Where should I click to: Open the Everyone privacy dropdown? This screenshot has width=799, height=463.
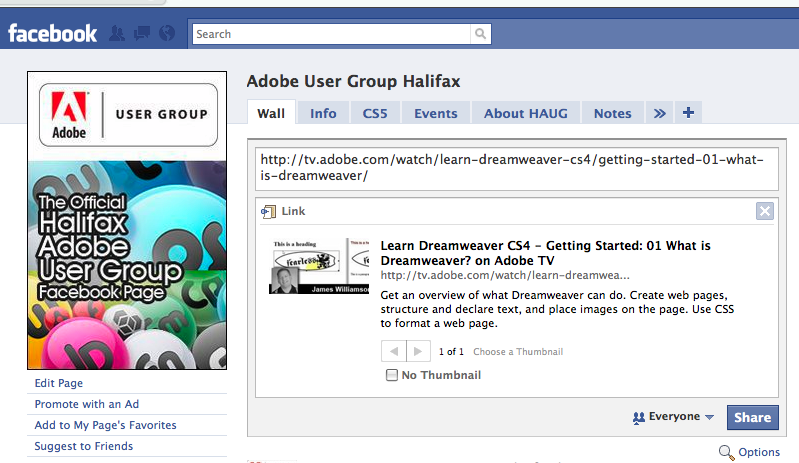click(673, 417)
